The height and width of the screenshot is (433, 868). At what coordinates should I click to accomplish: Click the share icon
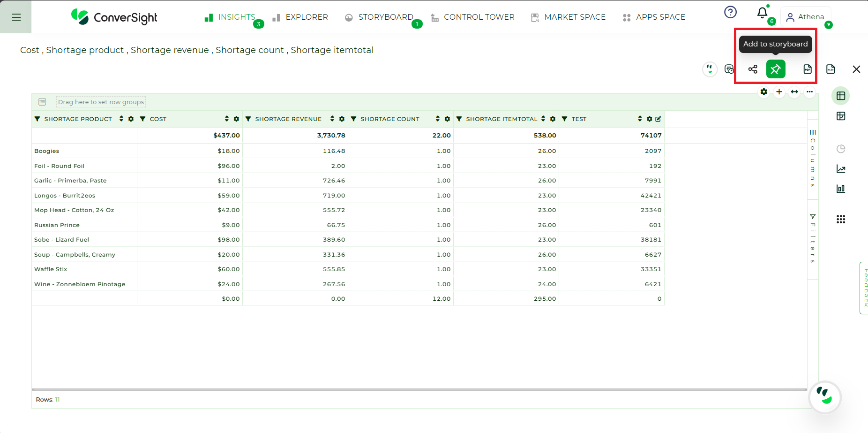(x=753, y=69)
